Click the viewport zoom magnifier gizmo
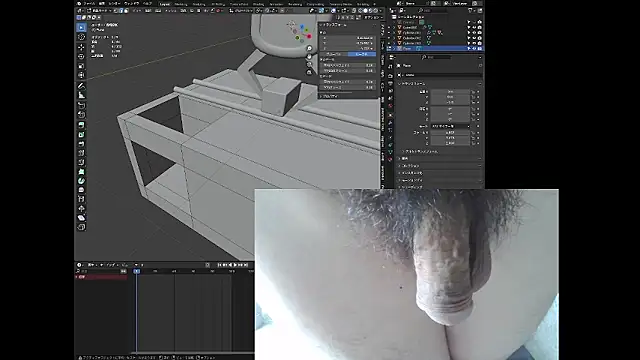The width and height of the screenshot is (640, 360). pos(309,49)
